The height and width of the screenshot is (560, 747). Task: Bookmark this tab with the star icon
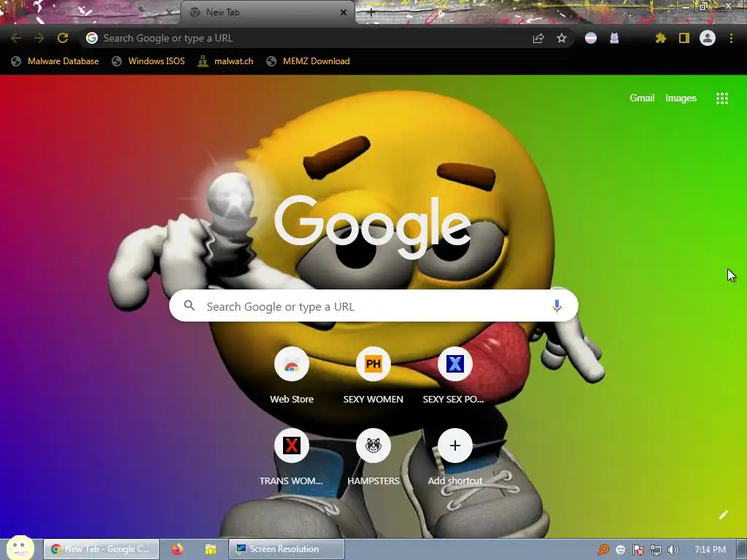(x=562, y=38)
